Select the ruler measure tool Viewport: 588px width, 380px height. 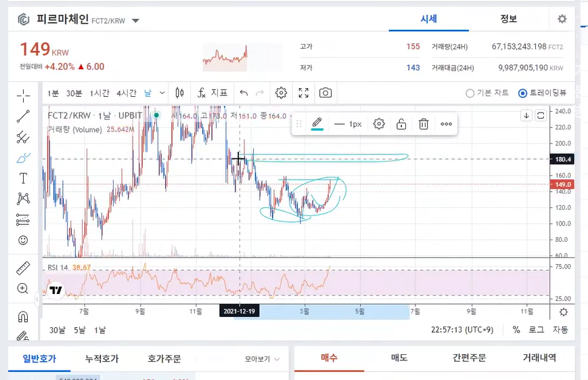(23, 268)
